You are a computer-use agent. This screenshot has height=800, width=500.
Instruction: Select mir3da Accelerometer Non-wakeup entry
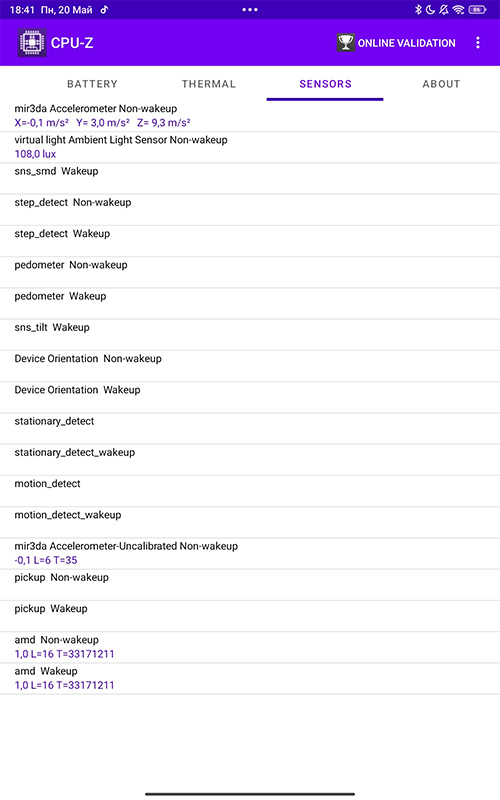point(250,116)
